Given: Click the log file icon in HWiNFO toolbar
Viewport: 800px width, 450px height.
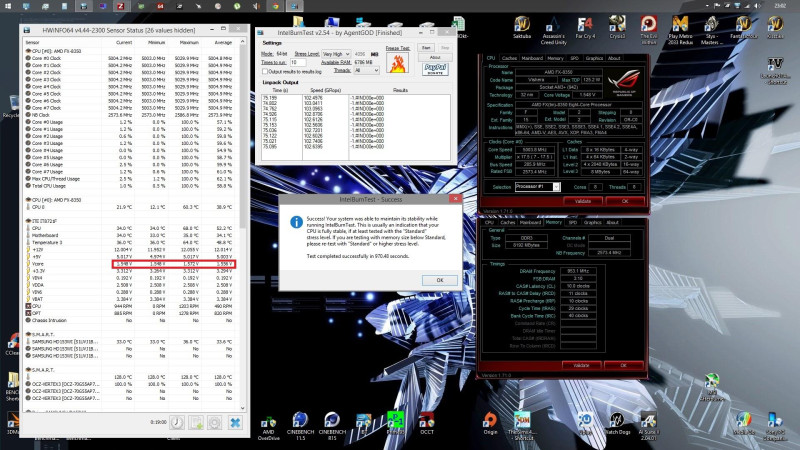Looking at the screenshot, I should coord(196,422).
